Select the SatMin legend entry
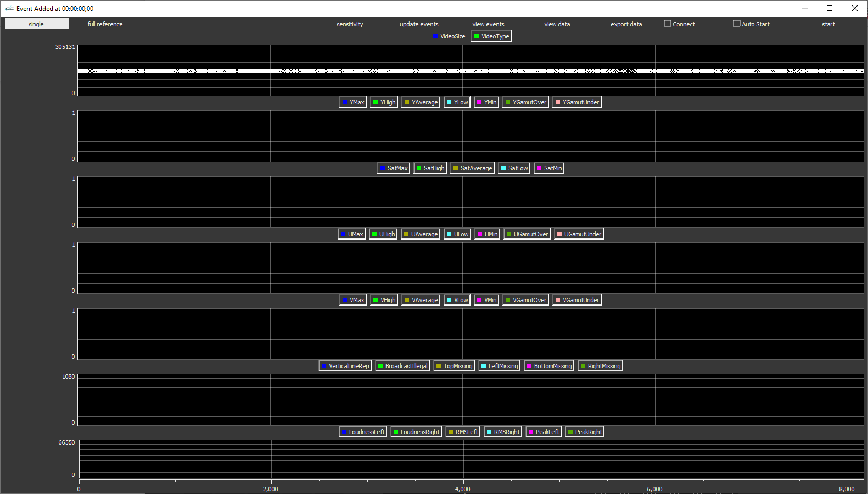868x494 pixels. (x=549, y=168)
